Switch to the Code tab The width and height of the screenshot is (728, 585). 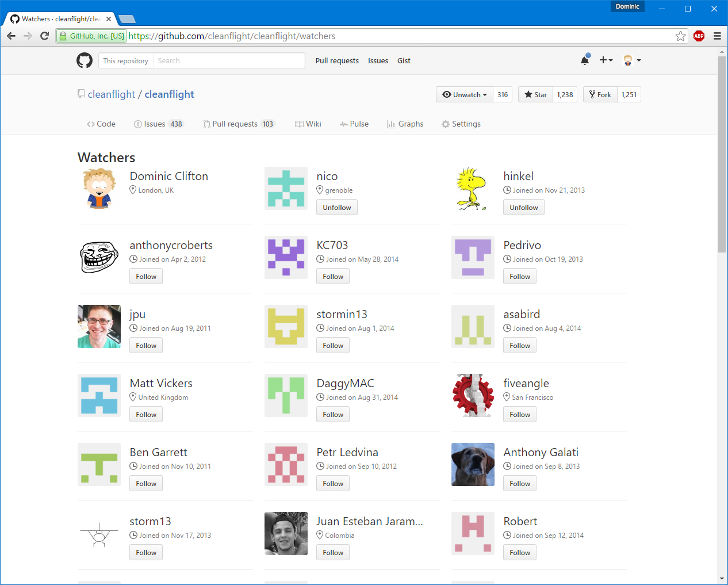pos(101,124)
